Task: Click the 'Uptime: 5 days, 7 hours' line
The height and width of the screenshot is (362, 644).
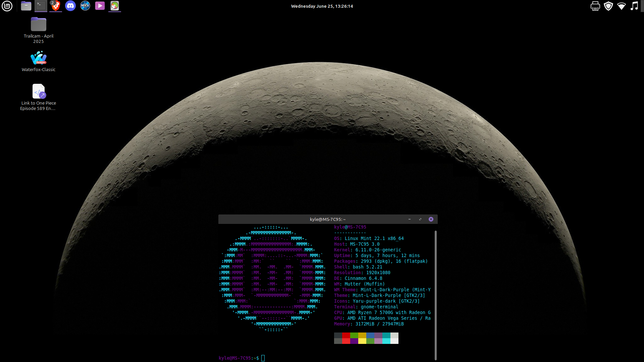Action: click(x=377, y=256)
